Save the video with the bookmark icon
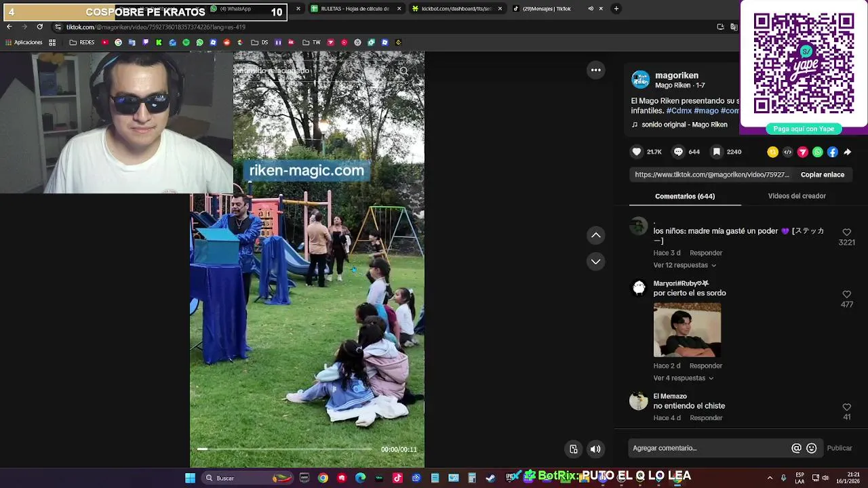The height and width of the screenshot is (488, 868). (x=716, y=152)
